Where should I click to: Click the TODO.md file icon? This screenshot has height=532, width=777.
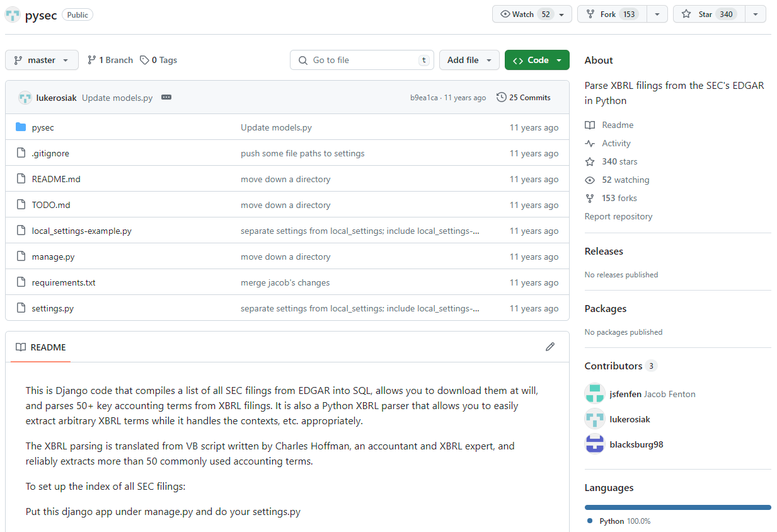(20, 205)
